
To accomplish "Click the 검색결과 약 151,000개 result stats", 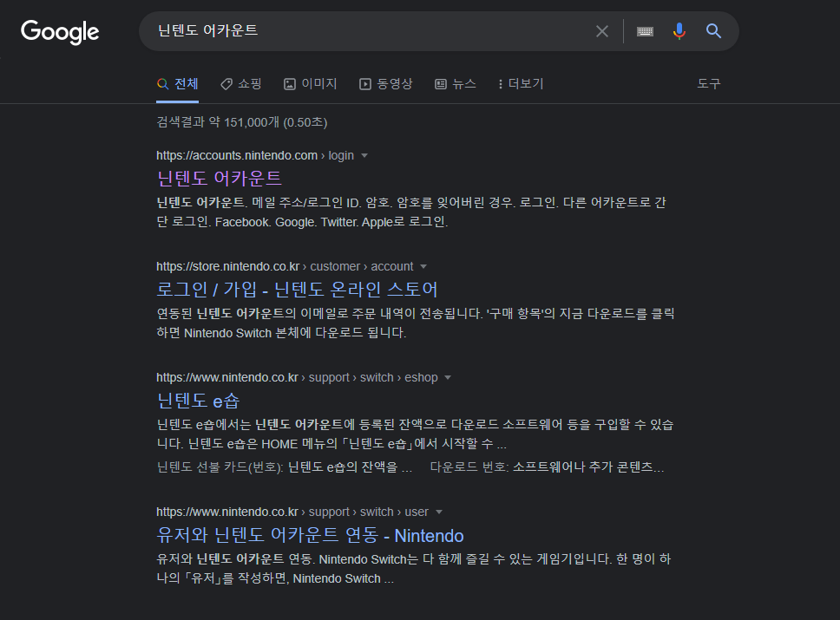I will (x=241, y=122).
